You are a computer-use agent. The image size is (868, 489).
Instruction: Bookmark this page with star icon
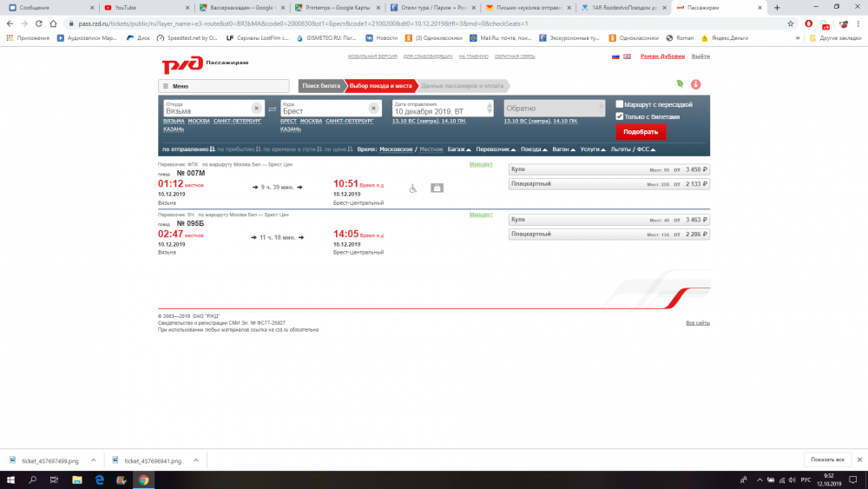tap(791, 23)
